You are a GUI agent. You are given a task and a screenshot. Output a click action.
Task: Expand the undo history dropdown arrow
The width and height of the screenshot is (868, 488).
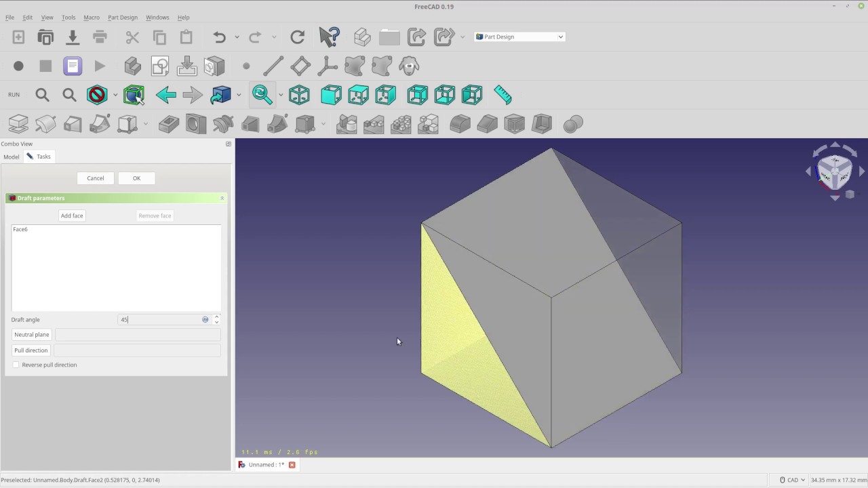point(237,37)
